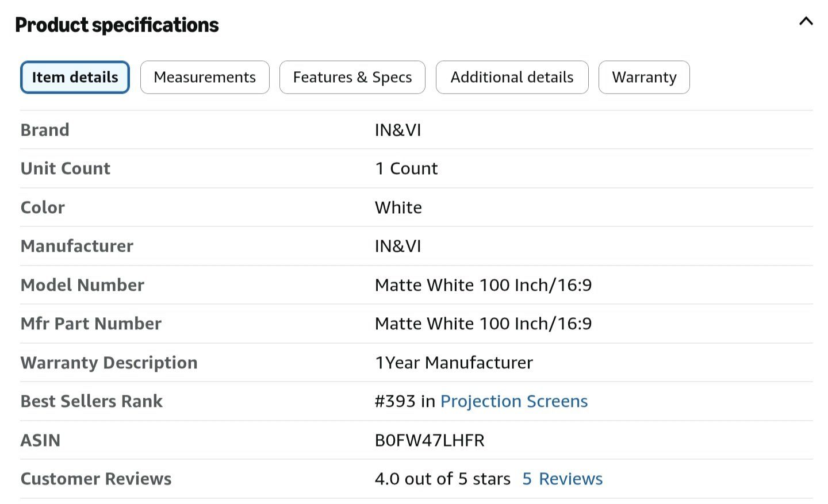Click the Brand value IN&VI
The image size is (828, 504).
(398, 130)
